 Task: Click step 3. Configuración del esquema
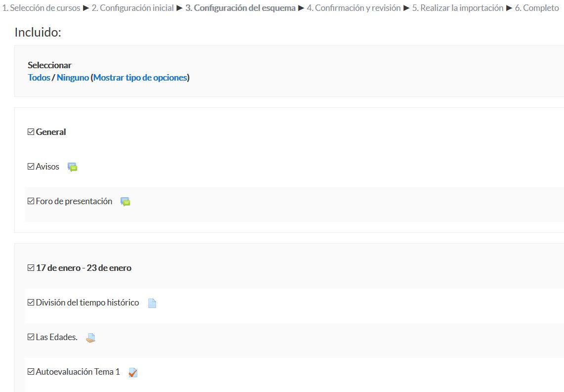pos(240,8)
